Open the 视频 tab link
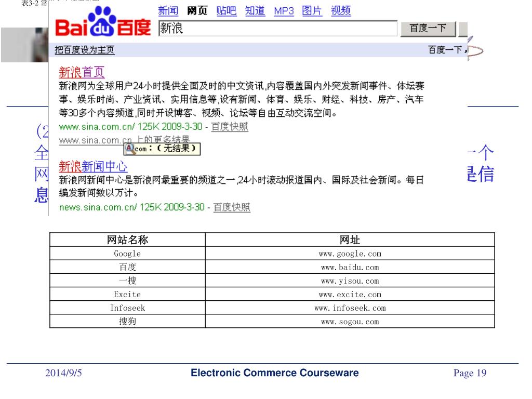This screenshot has height=399, width=532. tap(341, 11)
